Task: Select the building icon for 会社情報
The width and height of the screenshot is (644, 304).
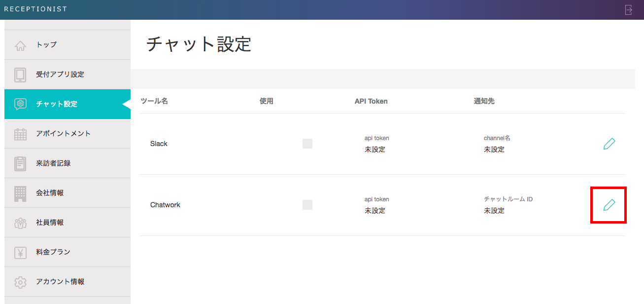Action: (x=20, y=193)
